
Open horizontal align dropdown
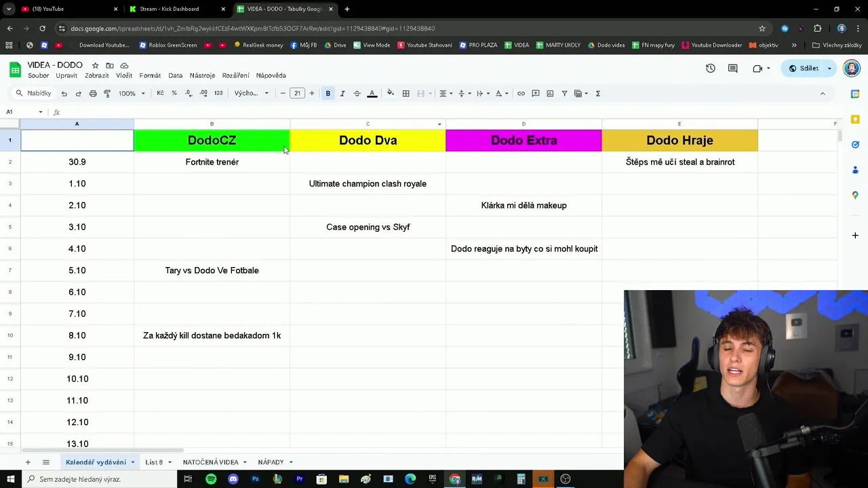446,94
